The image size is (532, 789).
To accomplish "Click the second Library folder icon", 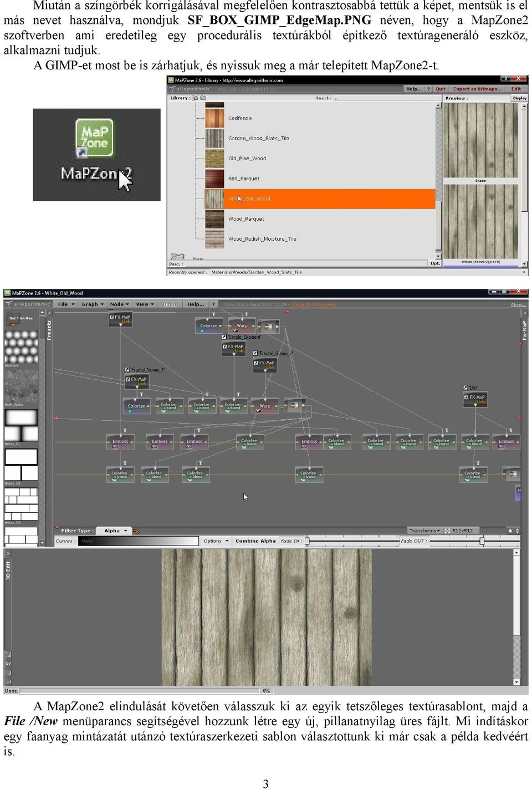I will click(x=203, y=98).
